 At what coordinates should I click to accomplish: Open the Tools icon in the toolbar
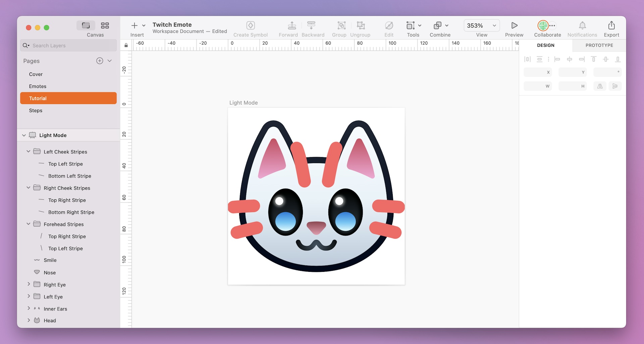point(411,25)
